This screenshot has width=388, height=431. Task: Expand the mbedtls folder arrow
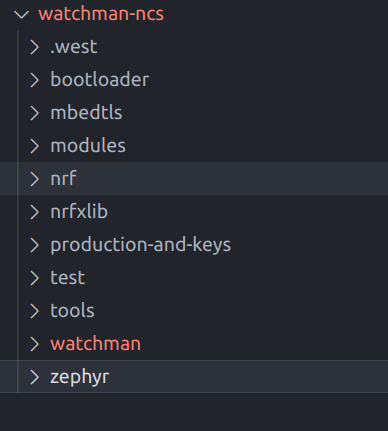pos(35,113)
